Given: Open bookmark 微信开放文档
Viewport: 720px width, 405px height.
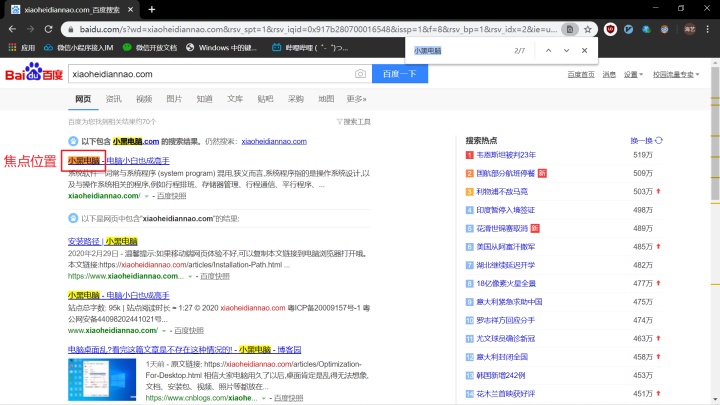Looking at the screenshot, I should pyautogui.click(x=150, y=47).
